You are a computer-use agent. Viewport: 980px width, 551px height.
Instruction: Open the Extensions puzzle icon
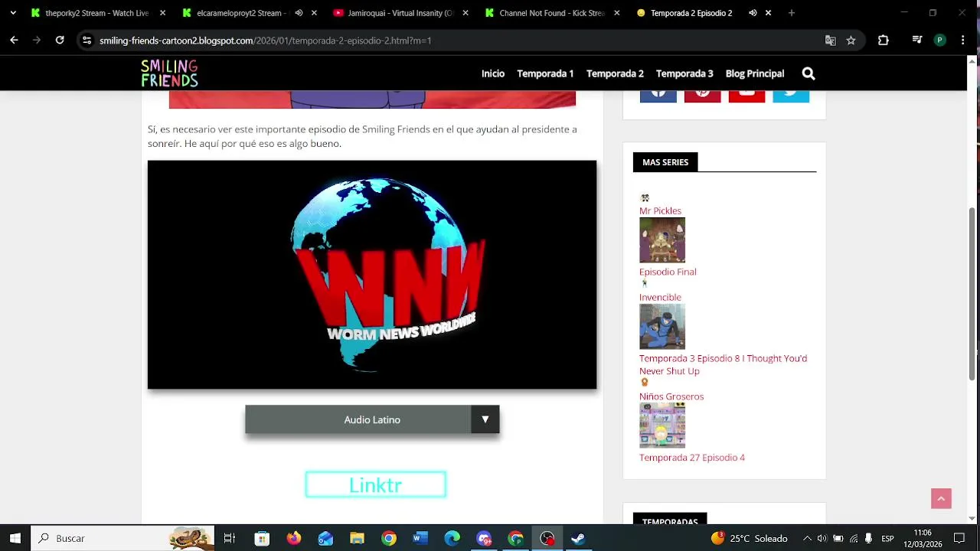pos(884,41)
